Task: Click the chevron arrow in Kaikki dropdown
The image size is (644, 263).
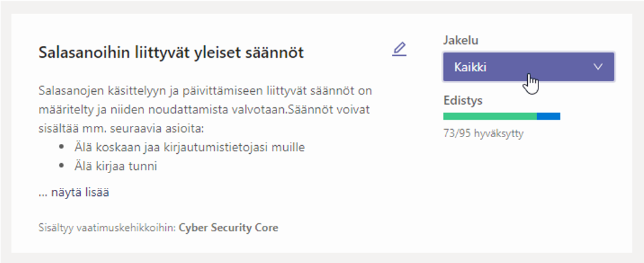Action: [598, 66]
